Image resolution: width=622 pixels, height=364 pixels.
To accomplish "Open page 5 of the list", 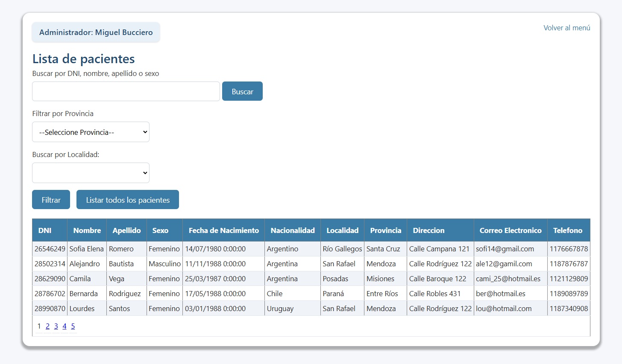I will (x=73, y=326).
